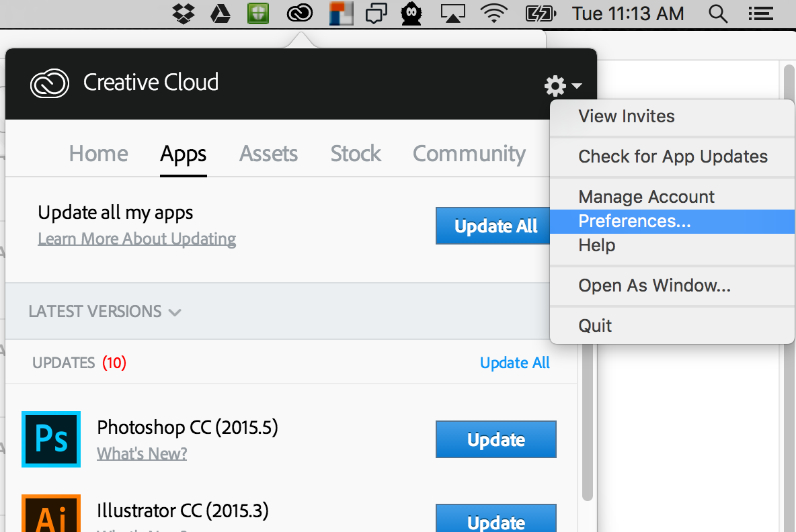Click the apps list vertical scrollbar

pyautogui.click(x=588, y=423)
